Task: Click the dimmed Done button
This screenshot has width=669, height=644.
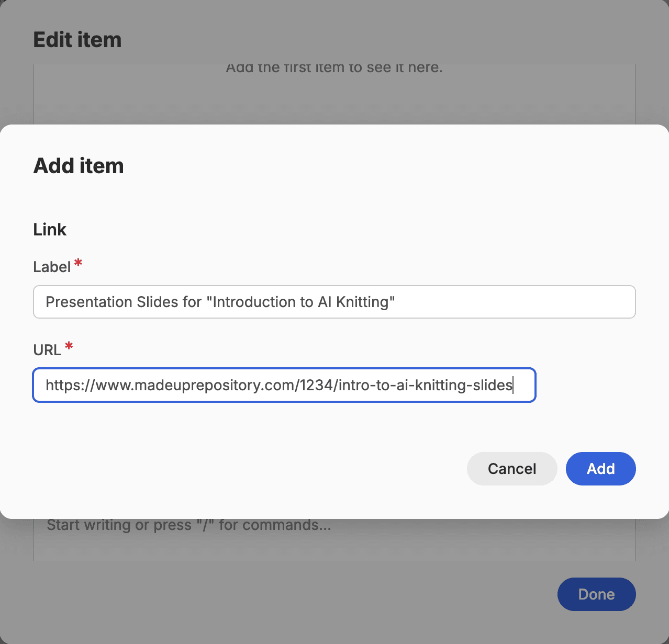Action: 596,594
